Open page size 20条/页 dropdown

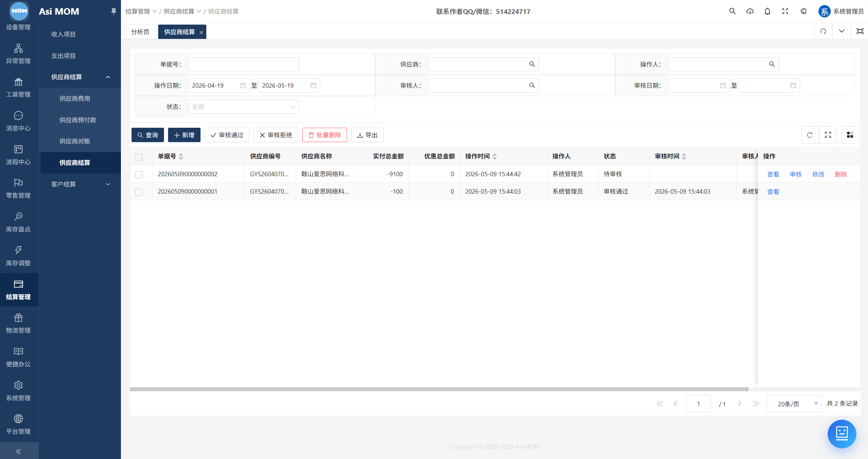click(794, 404)
